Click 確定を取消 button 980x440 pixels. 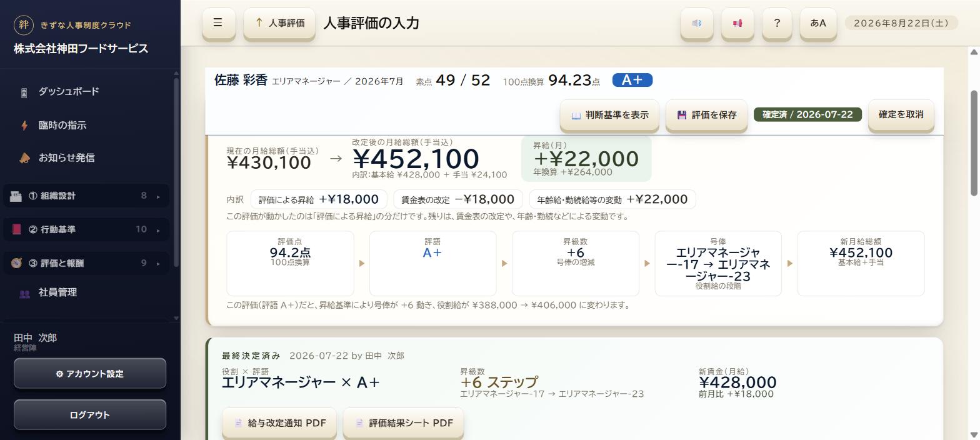click(x=901, y=114)
